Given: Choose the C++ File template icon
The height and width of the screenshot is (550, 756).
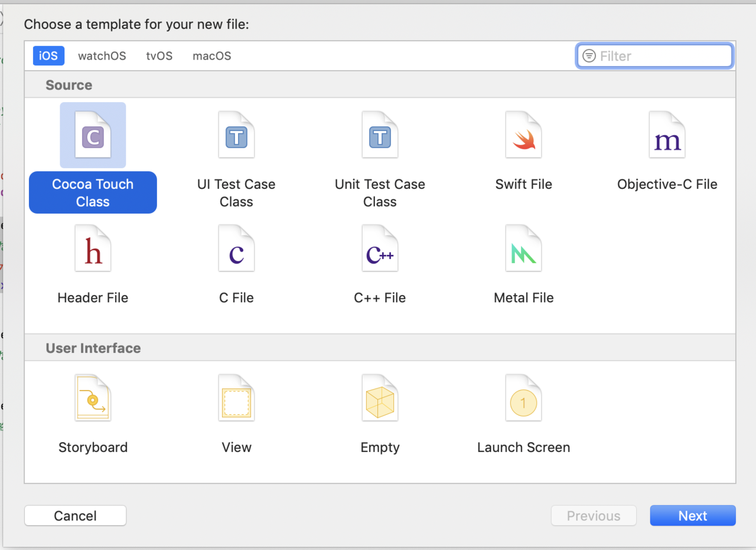Looking at the screenshot, I should coord(380,249).
